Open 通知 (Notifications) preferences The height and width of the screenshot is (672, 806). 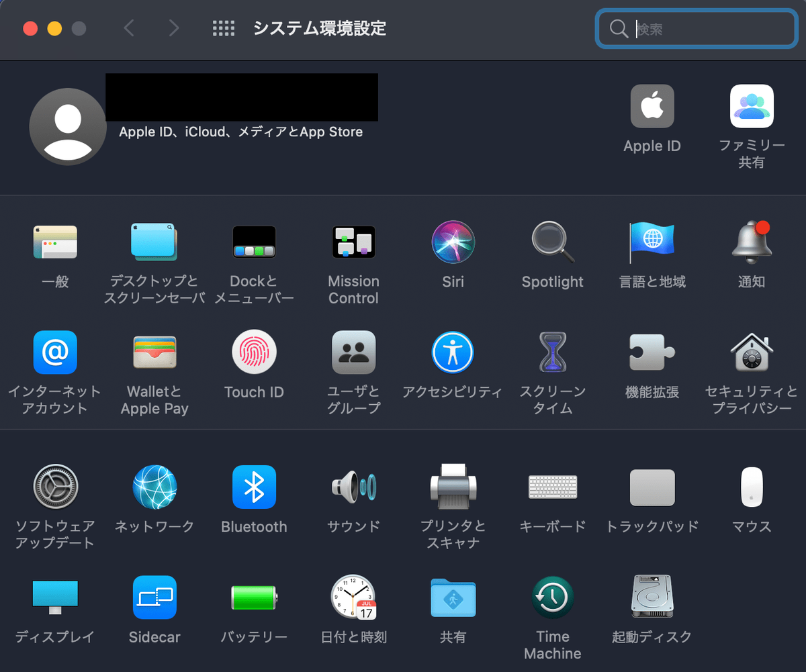(x=752, y=242)
